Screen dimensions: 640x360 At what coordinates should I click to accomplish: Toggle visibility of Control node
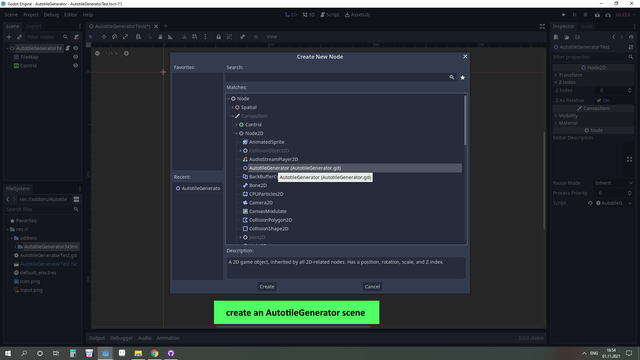pos(76,65)
